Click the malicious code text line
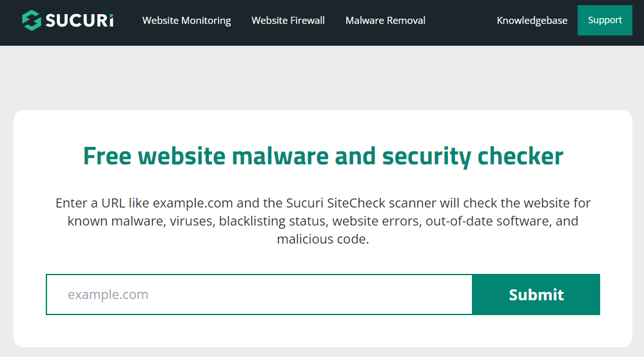644x357 pixels. click(x=323, y=239)
